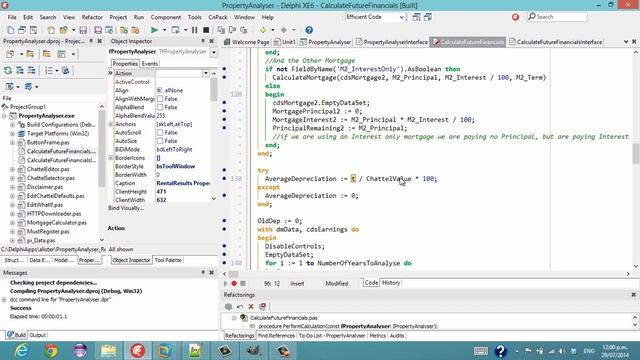
Task: Toggle the AutoSize False checkbox
Action: click(160, 141)
